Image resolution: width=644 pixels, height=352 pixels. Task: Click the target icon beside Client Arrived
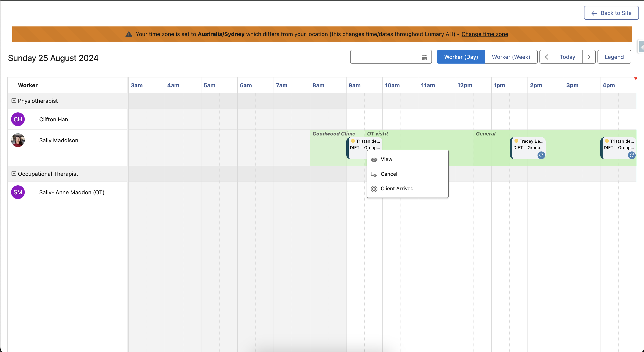[374, 189]
